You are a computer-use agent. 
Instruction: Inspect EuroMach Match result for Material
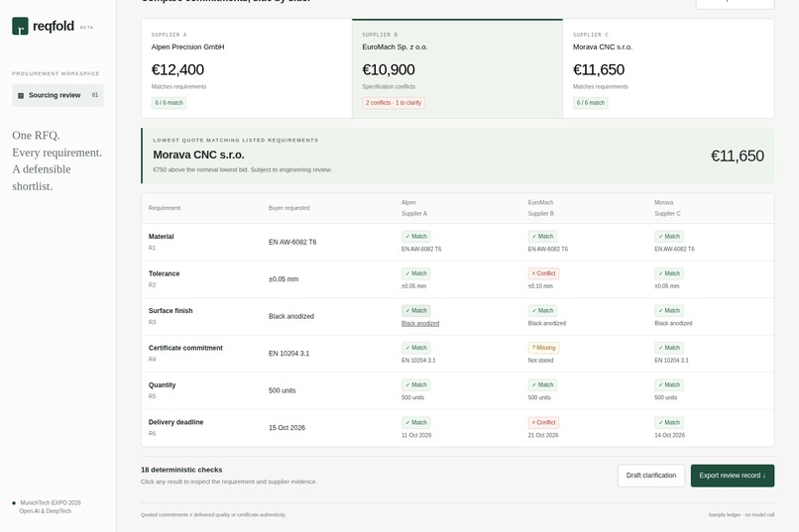pyautogui.click(x=542, y=236)
